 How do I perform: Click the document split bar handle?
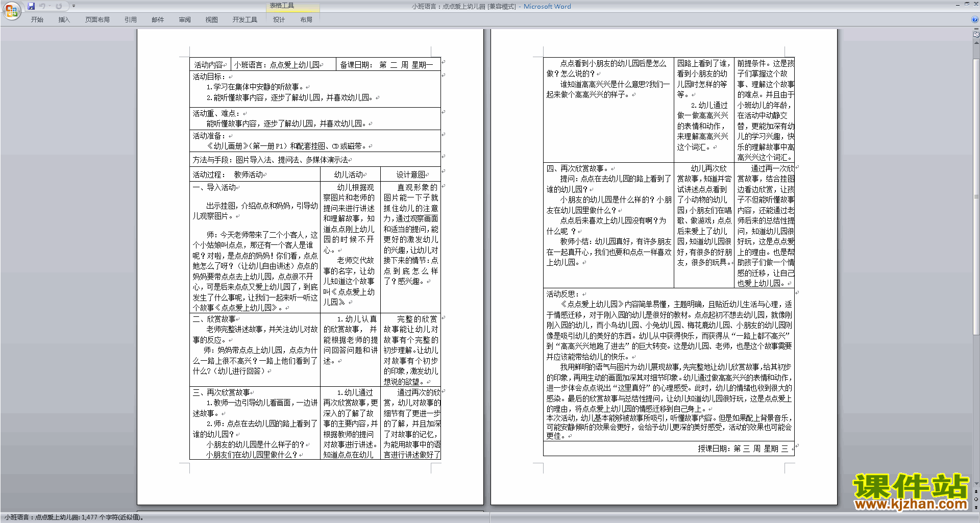pyautogui.click(x=976, y=29)
